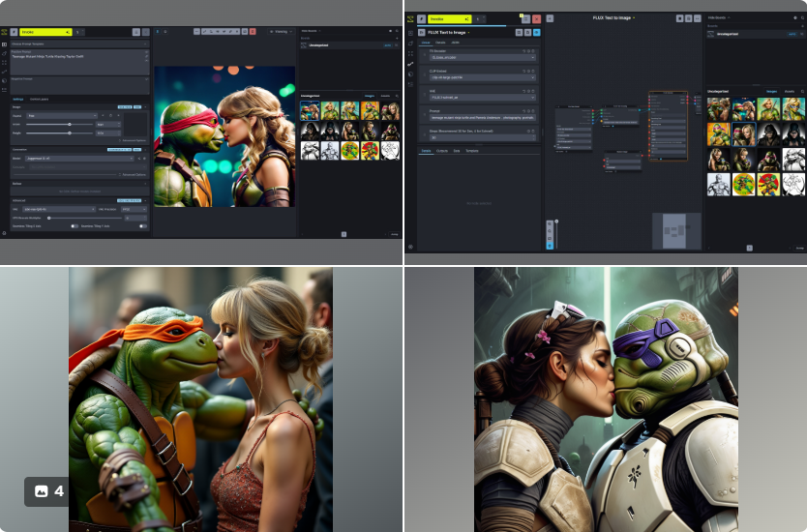
Task: Reset T5 Encoder field to default
Action: (523, 51)
